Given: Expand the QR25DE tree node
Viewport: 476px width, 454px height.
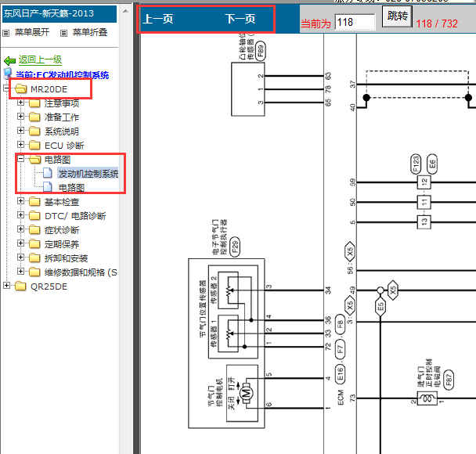Looking at the screenshot, I should coord(6,285).
